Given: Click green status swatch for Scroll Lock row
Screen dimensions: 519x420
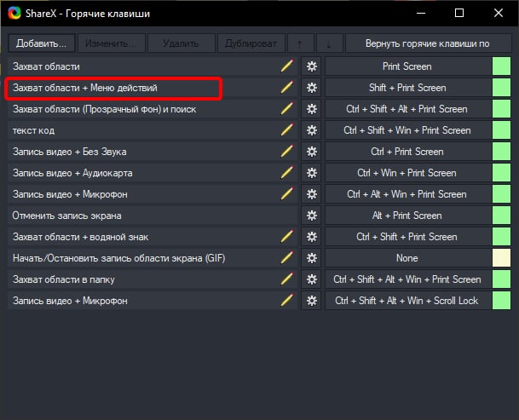Looking at the screenshot, I should pos(501,301).
